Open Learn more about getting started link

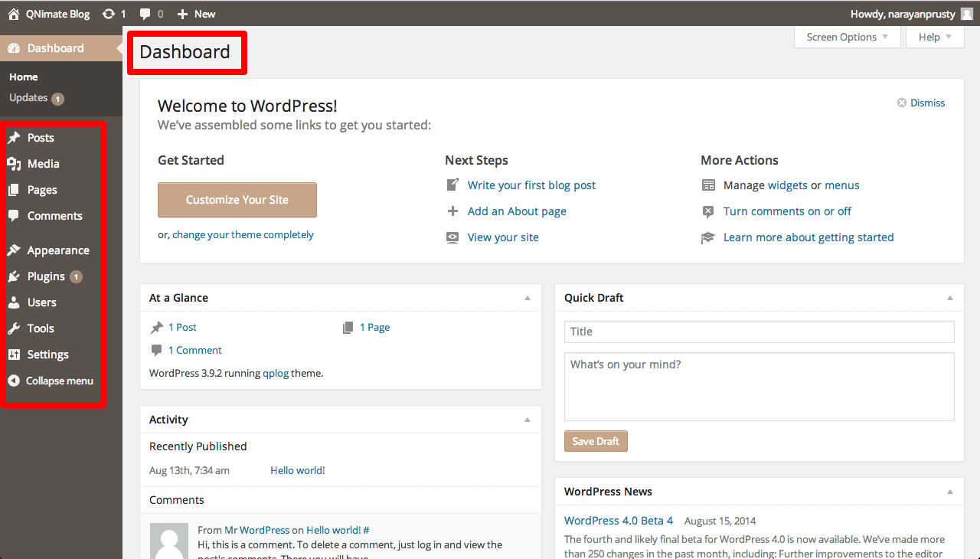[808, 237]
